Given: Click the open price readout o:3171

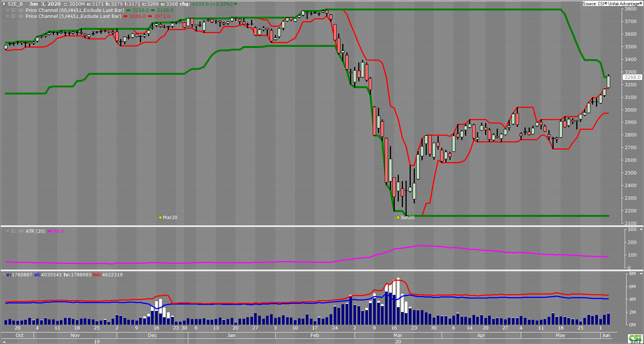Looking at the screenshot, I should point(96,4).
